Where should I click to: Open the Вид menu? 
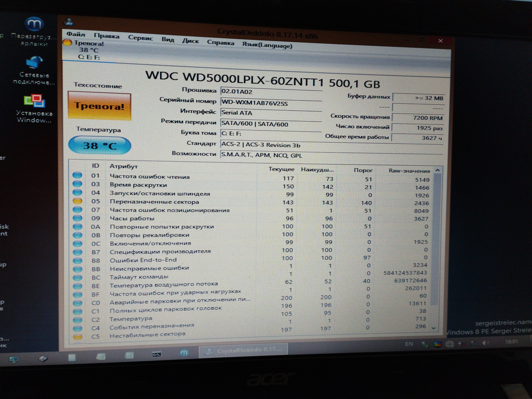coord(168,40)
